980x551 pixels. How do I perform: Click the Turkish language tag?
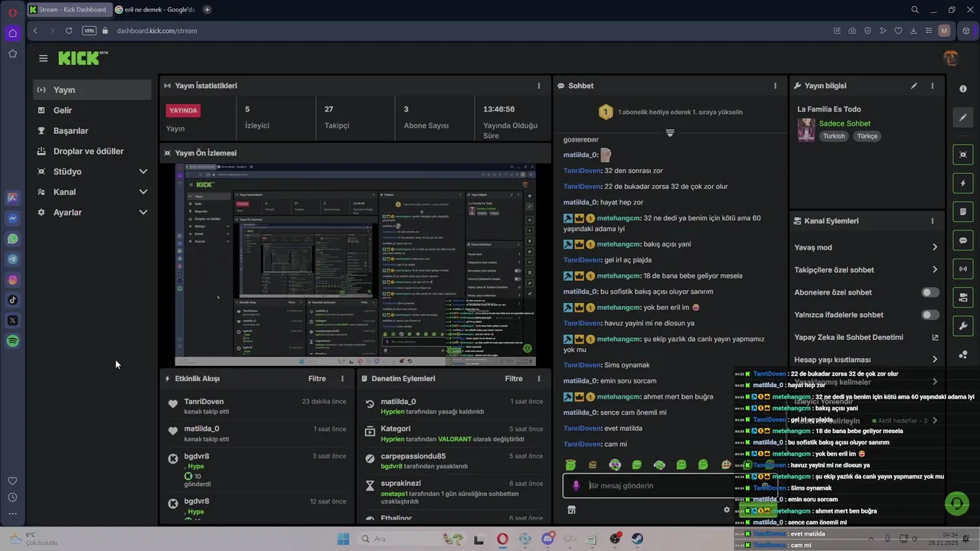(x=834, y=136)
